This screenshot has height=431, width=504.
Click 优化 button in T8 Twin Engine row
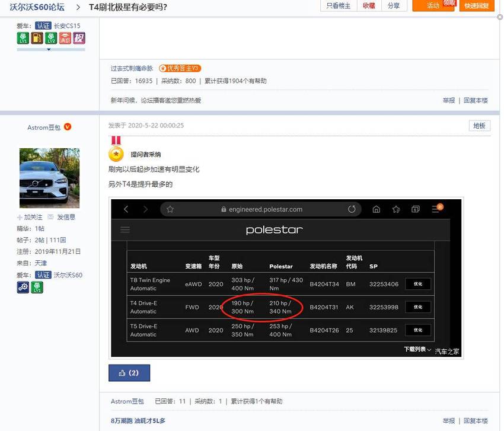pyautogui.click(x=418, y=284)
